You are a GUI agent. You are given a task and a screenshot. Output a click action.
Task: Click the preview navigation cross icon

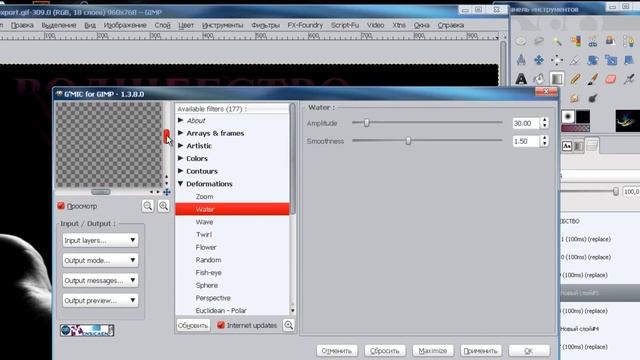coord(167,192)
